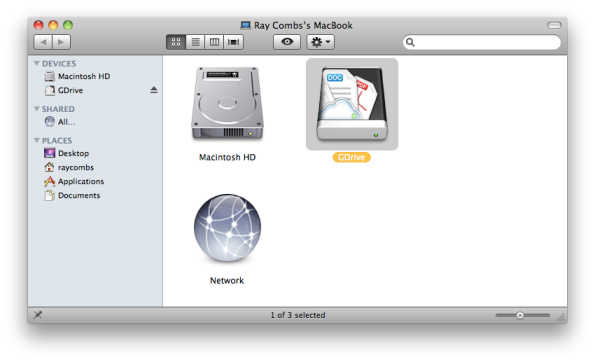Click the MacBook icon in the title bar
The height and width of the screenshot is (362, 595).
(x=246, y=25)
